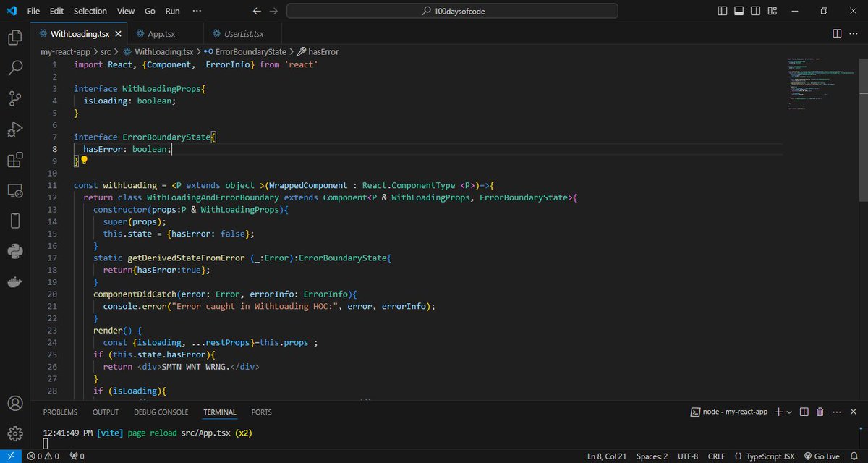Viewport: 868px width, 463px height.
Task: Change line ending via CRLF
Action: (715, 456)
